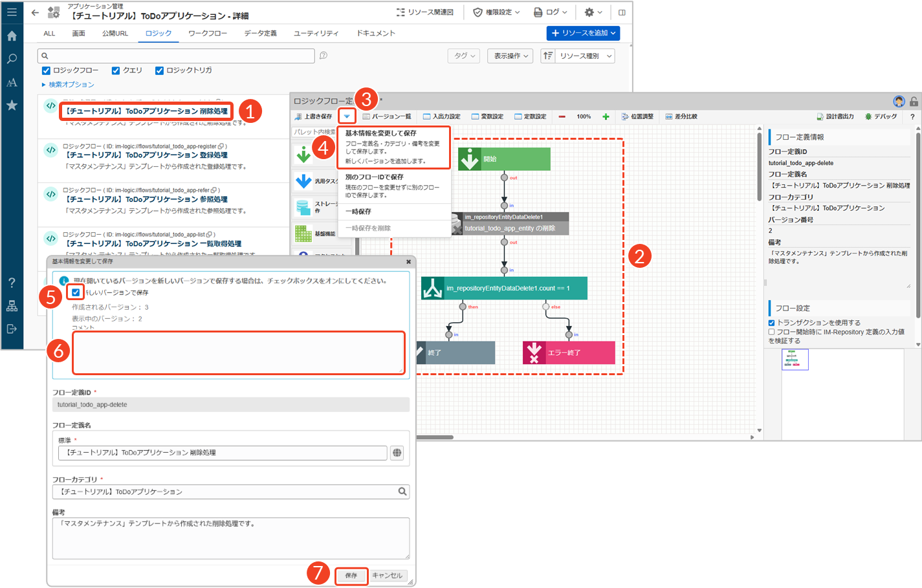The image size is (922, 588).
Task: Click the キャンセル button
Action: 388,575
